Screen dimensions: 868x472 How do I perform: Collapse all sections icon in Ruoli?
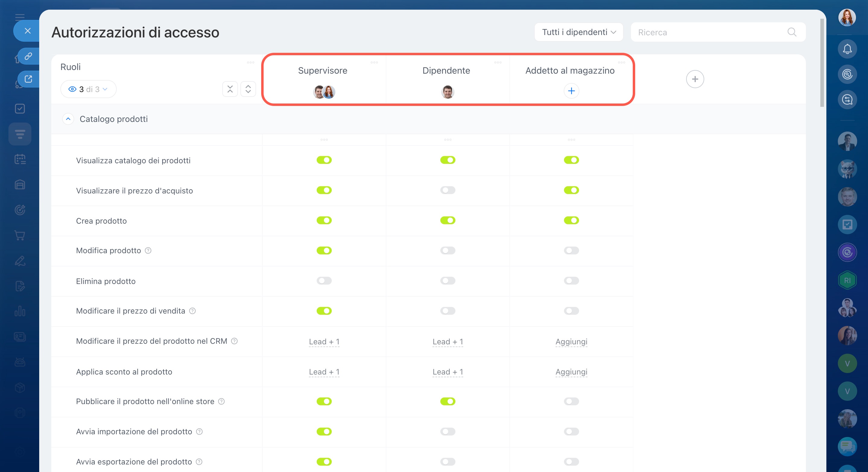click(x=230, y=89)
